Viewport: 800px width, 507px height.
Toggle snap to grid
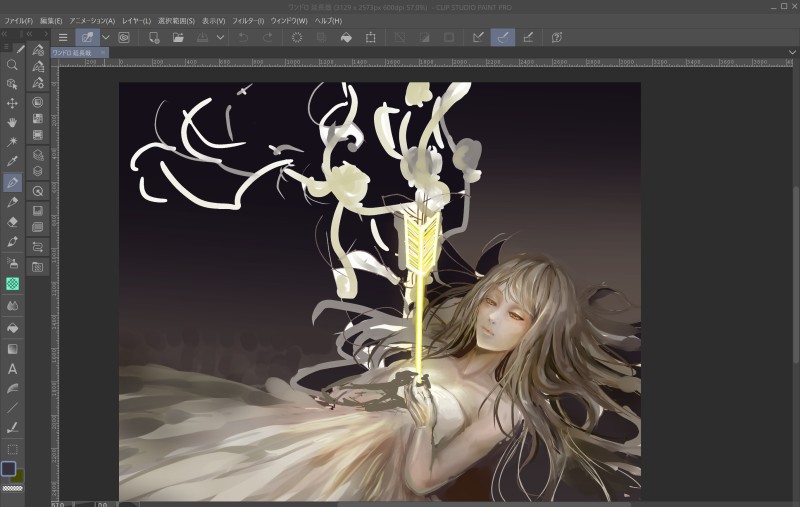point(528,38)
